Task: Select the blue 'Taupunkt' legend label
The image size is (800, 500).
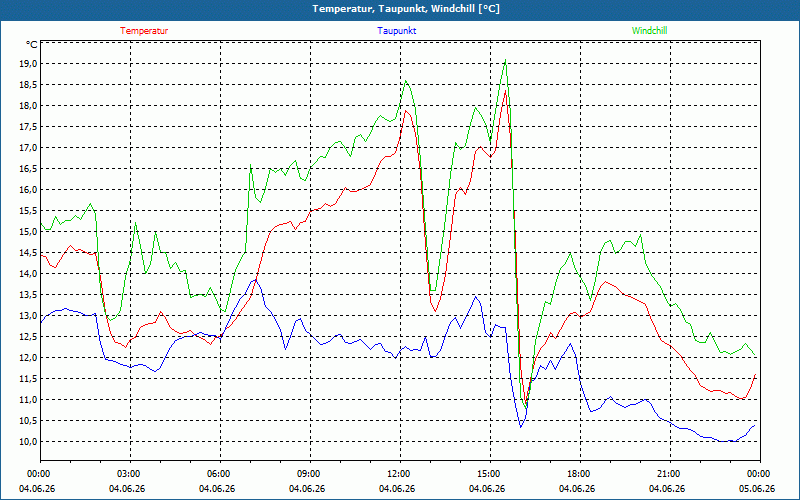Action: click(x=396, y=31)
